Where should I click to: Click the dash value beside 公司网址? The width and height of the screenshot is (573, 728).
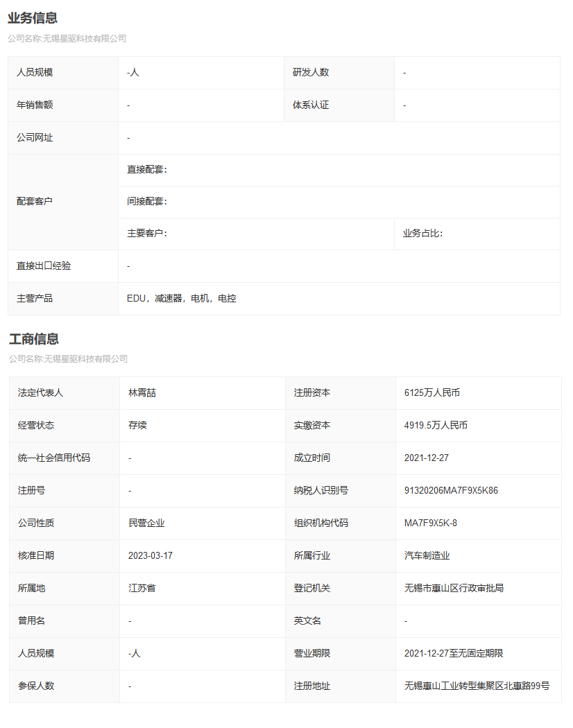coord(129,138)
